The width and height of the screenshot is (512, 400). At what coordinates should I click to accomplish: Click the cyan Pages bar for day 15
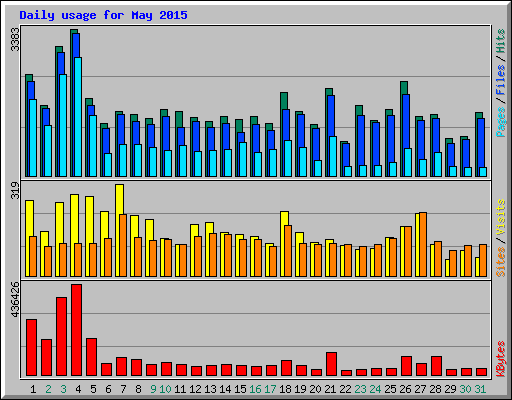pyautogui.click(x=243, y=159)
